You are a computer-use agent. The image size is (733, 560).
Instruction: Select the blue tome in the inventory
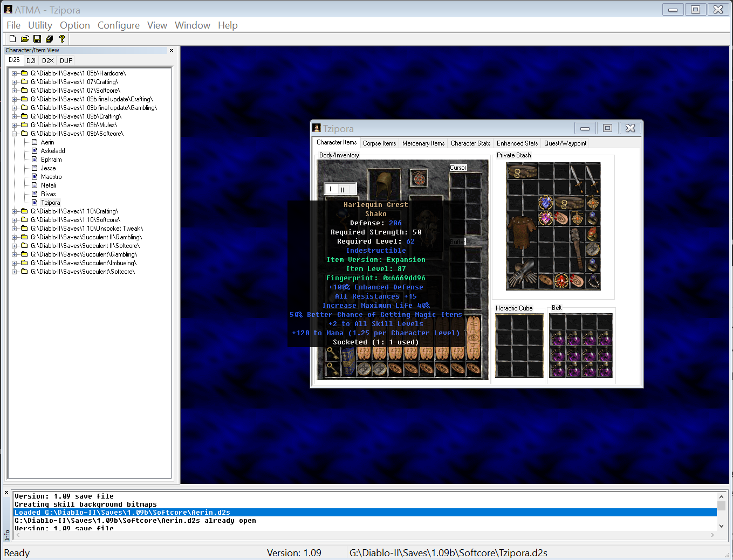[x=348, y=361]
